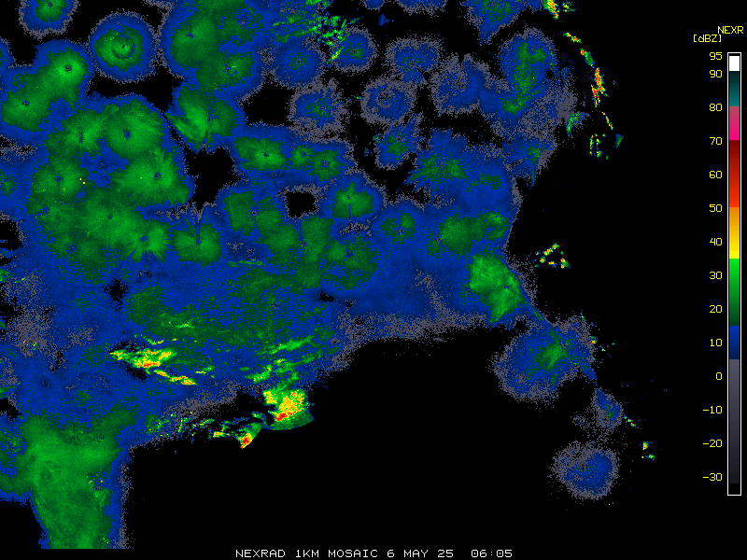Click the 90 dBZ scale value
The image size is (747, 560).
tap(715, 74)
